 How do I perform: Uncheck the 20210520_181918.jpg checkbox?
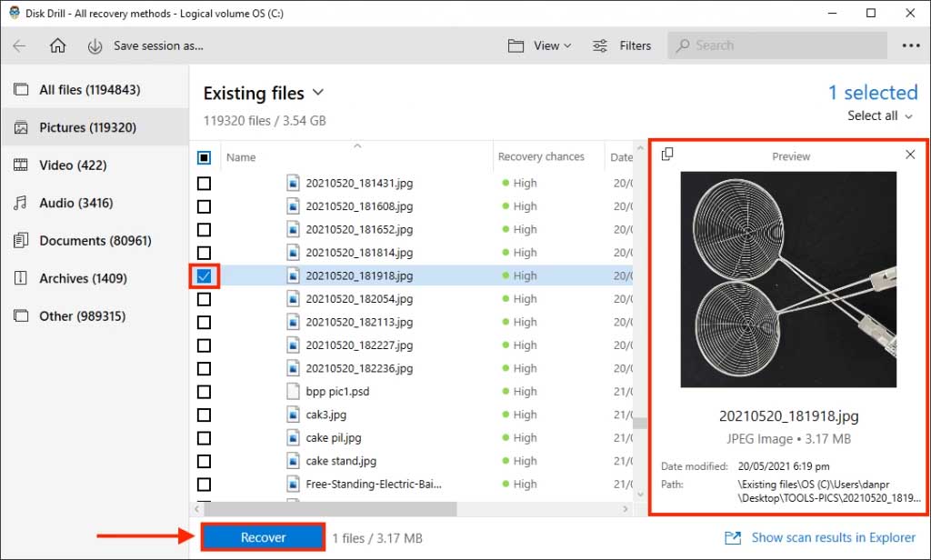pos(204,275)
